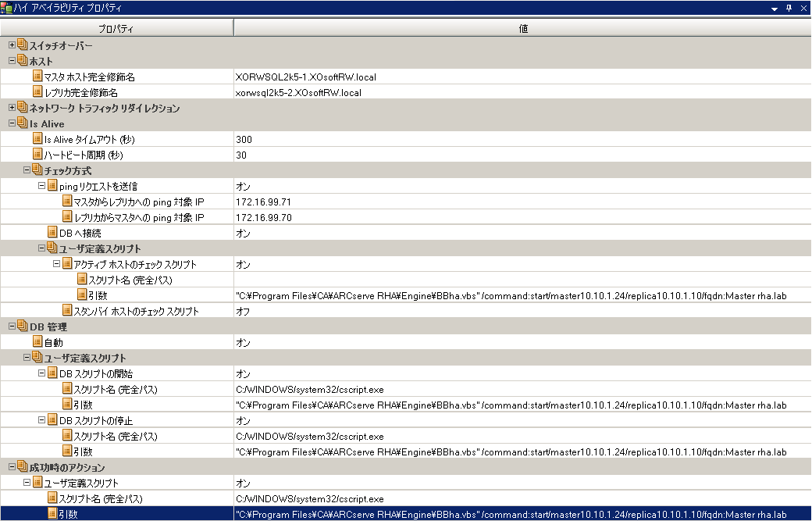
Task: Click icon for レプリカからマスタへの ping 対象 IP
Action: coord(67,216)
